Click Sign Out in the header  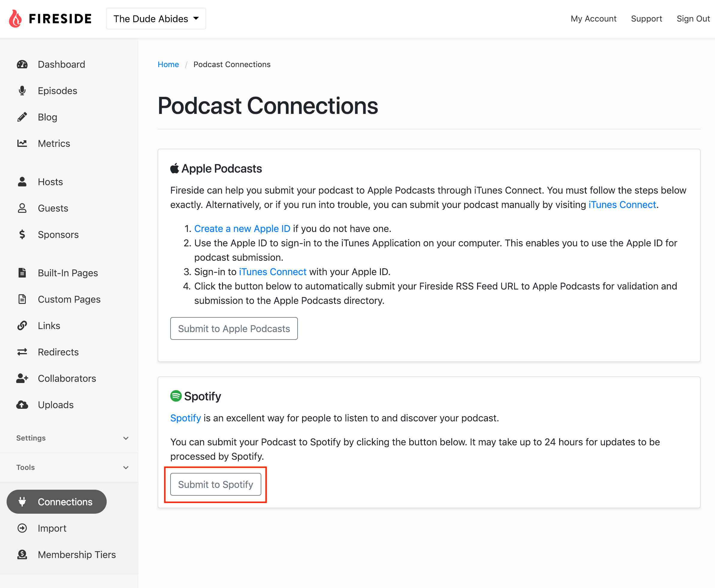(693, 19)
